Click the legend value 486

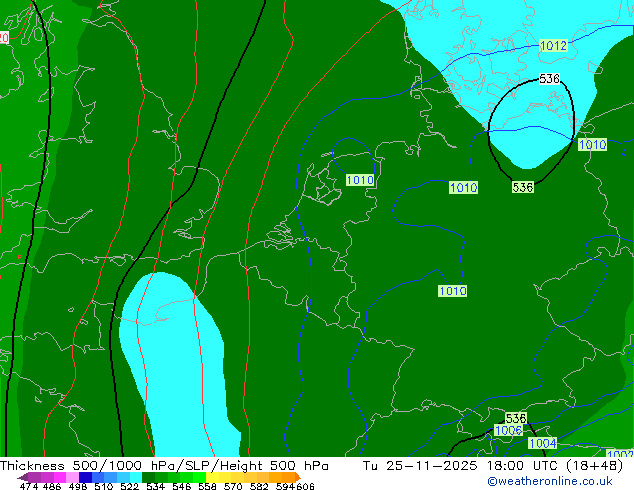52,486
